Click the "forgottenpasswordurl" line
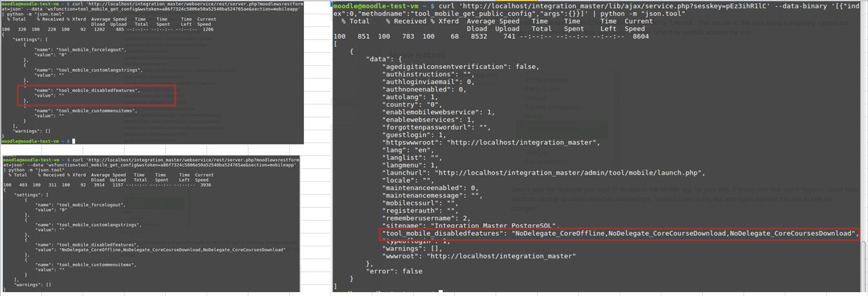The height and width of the screenshot is (296, 868). tap(437, 127)
